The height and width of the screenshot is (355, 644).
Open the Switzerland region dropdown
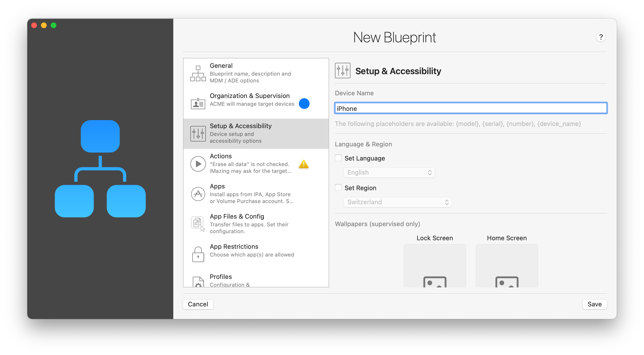tap(397, 202)
